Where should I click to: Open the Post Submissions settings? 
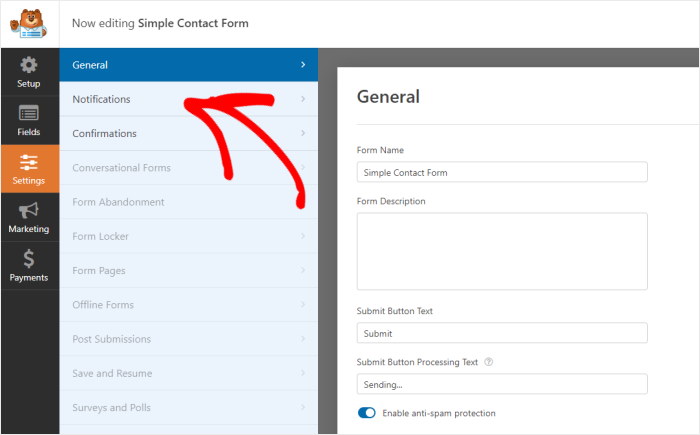[x=188, y=339]
